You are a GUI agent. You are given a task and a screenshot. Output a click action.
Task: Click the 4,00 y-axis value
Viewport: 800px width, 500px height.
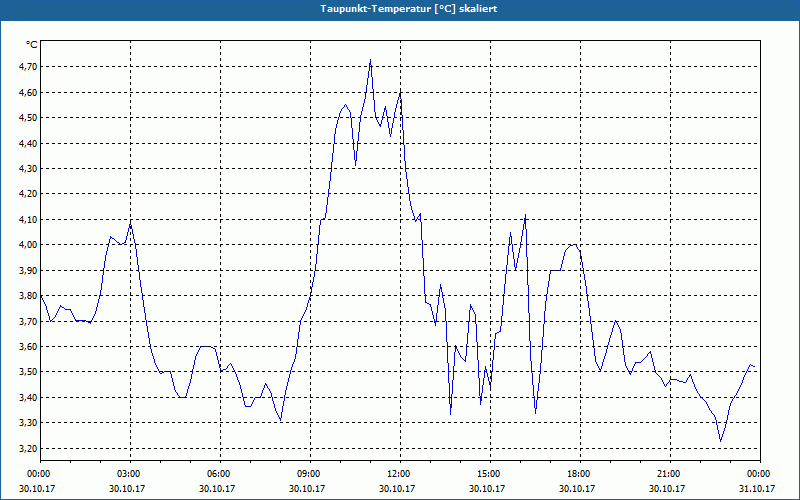[x=28, y=245]
